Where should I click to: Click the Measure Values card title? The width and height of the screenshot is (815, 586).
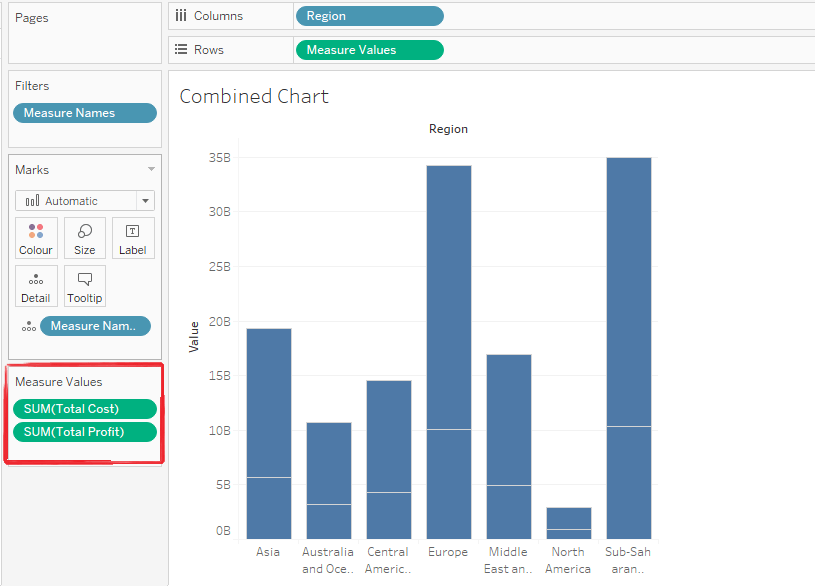tap(59, 382)
